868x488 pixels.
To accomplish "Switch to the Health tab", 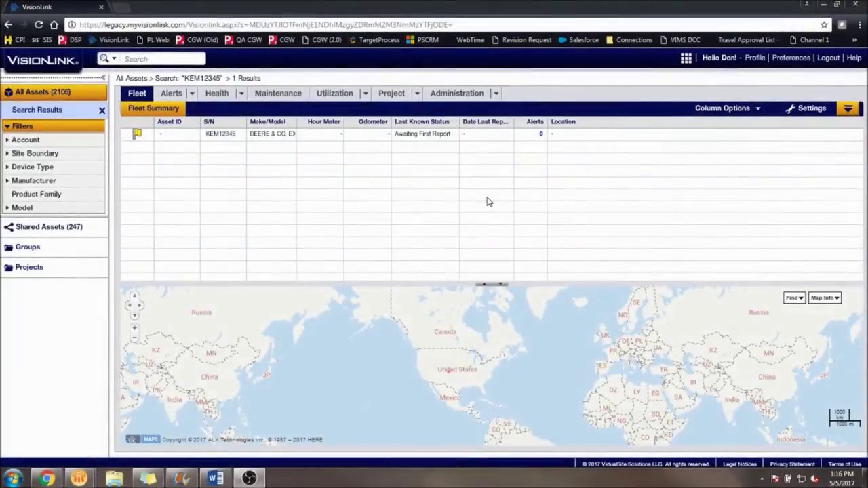I will click(x=217, y=94).
